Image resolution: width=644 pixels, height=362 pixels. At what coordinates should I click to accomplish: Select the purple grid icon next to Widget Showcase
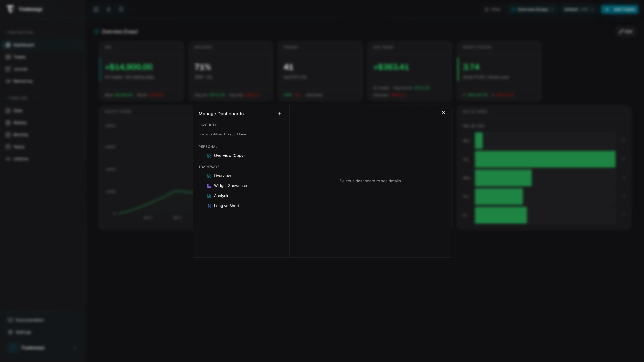coord(209,186)
